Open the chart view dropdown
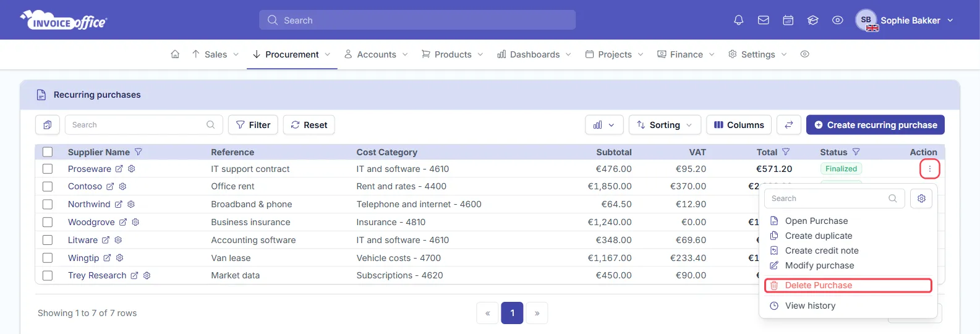 pos(604,125)
